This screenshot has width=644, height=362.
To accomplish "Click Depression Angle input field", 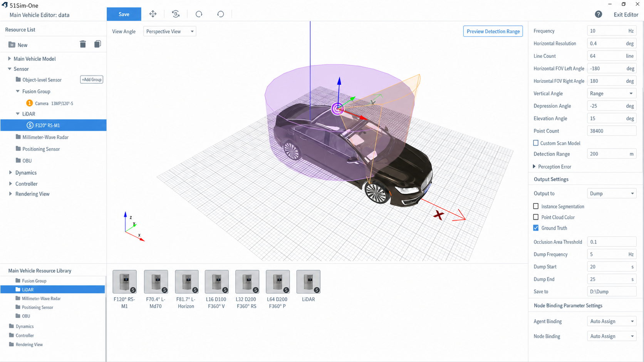I will pyautogui.click(x=611, y=106).
